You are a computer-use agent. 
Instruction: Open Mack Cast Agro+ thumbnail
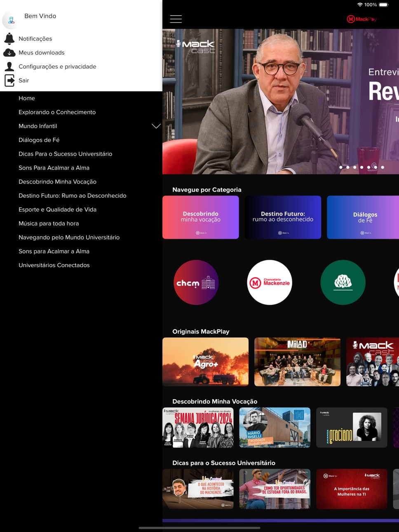pos(205,362)
